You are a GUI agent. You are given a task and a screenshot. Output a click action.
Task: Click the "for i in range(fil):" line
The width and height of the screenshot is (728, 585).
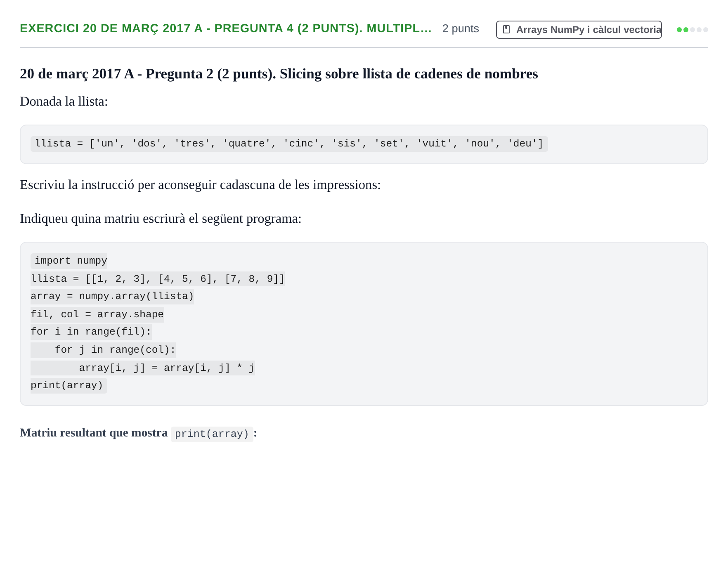coord(91,332)
